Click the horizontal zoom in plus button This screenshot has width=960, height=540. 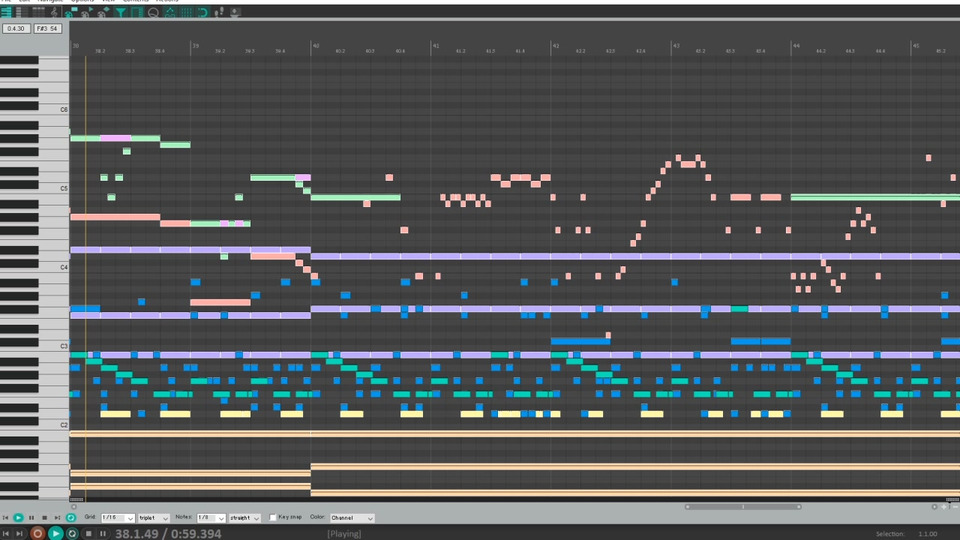(x=945, y=507)
